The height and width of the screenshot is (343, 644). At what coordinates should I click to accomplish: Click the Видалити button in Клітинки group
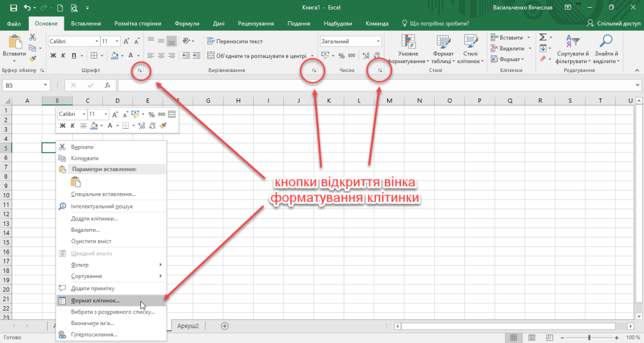(x=507, y=48)
